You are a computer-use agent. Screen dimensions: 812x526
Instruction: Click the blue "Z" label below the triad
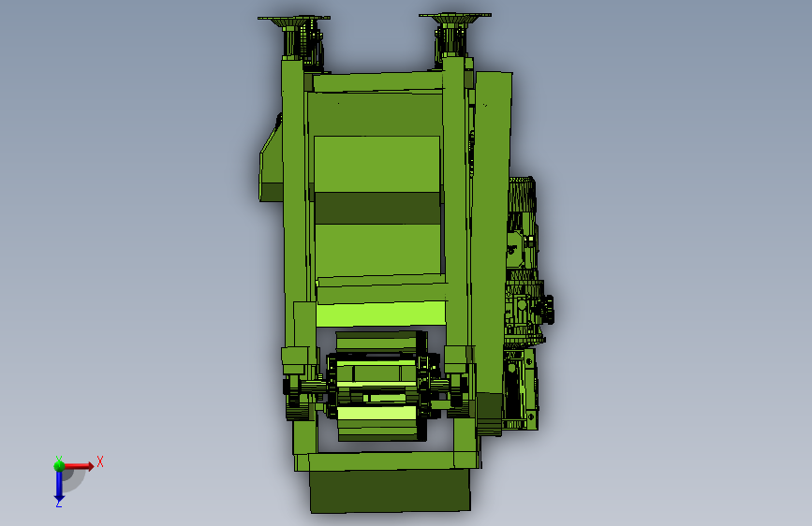coord(58,503)
